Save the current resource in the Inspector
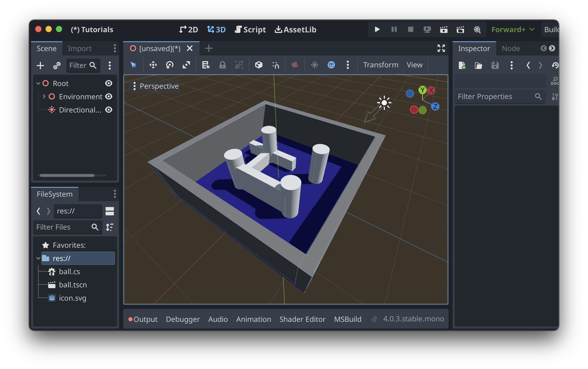 (x=495, y=65)
